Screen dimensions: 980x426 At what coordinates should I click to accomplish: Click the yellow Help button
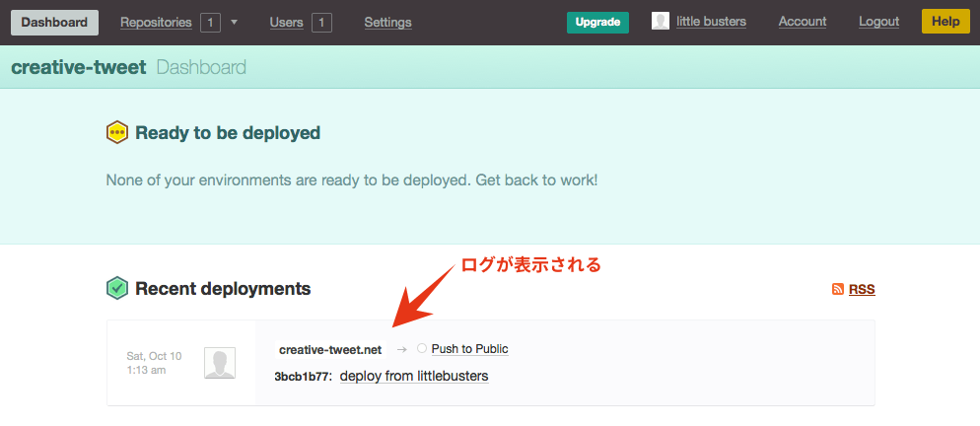click(945, 21)
